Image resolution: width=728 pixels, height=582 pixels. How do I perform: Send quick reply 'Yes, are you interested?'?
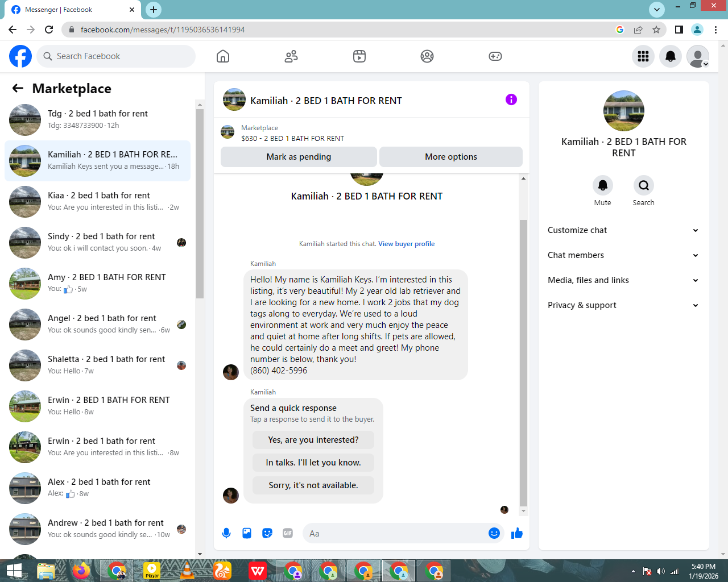click(313, 440)
